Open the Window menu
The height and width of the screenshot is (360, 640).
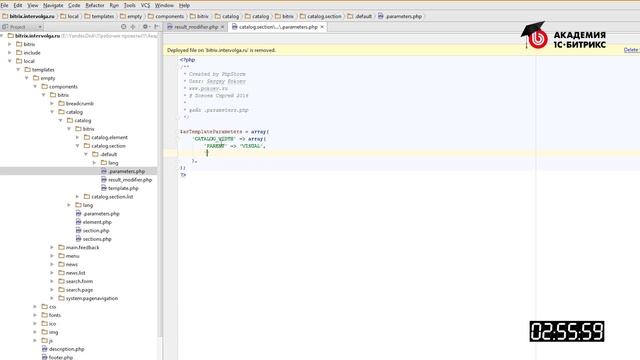pyautogui.click(x=164, y=5)
